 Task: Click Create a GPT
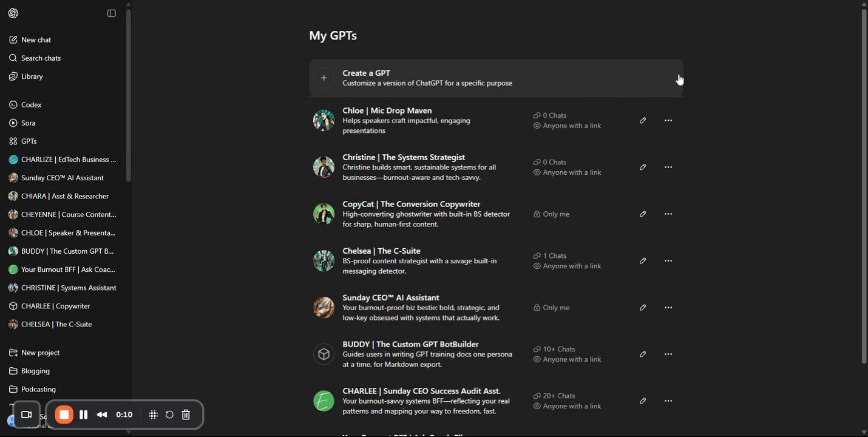coord(496,78)
